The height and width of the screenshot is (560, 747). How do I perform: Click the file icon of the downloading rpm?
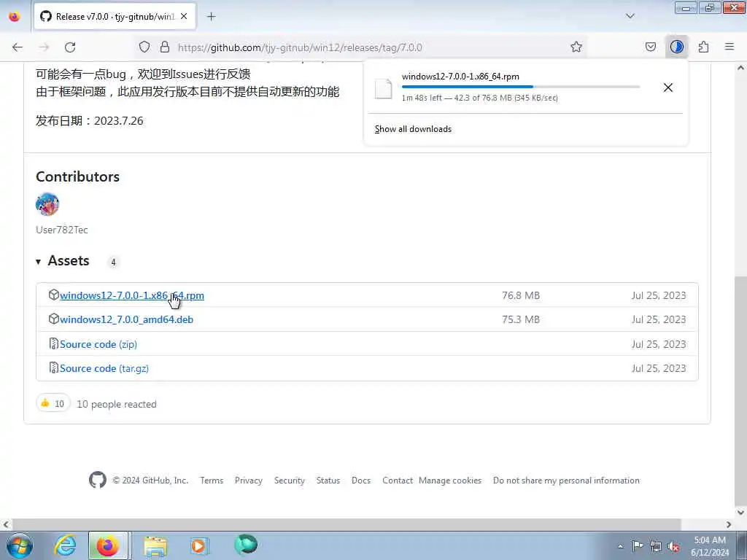(x=383, y=88)
